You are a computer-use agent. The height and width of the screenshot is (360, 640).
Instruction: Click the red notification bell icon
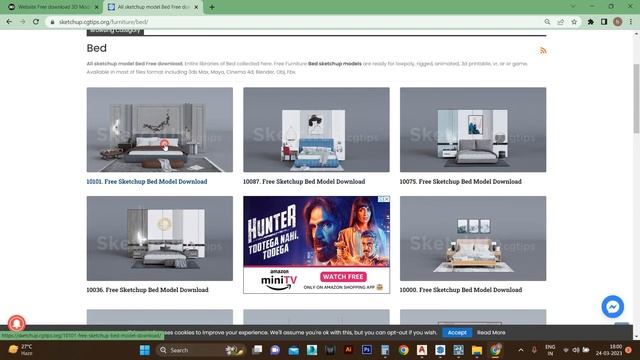click(16, 323)
